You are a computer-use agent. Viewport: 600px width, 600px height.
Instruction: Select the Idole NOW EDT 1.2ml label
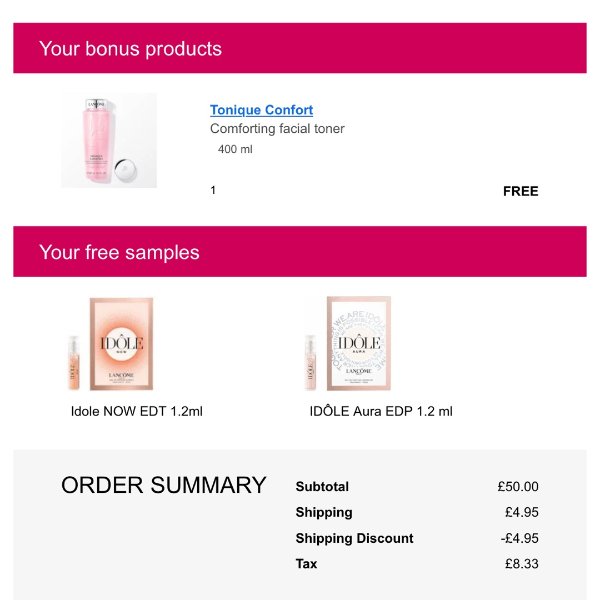click(136, 411)
